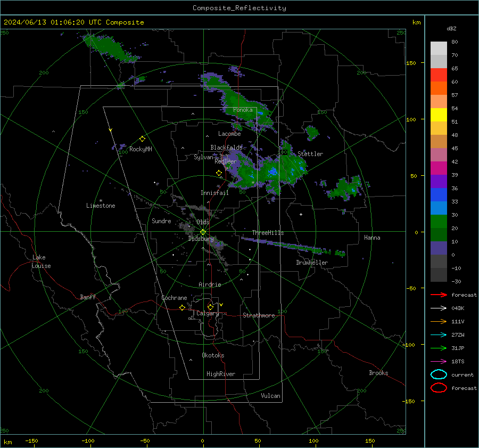Image resolution: width=479 pixels, height=448 pixels.
Task: Click the Lacombe city label
Action: coord(229,134)
